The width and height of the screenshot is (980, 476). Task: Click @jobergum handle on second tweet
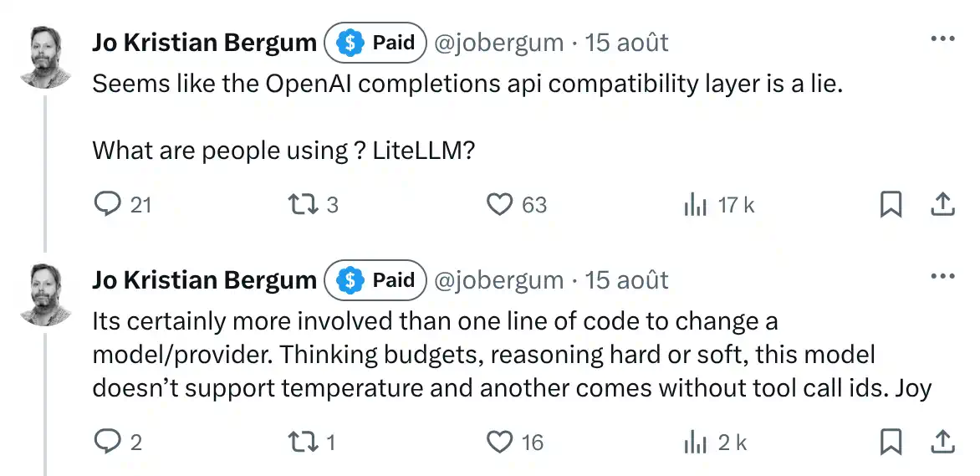498,280
